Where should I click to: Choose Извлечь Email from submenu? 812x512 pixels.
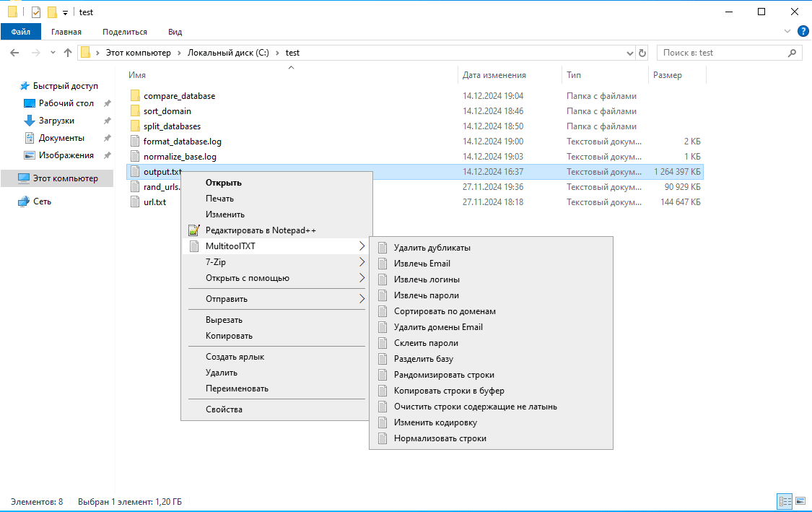[x=422, y=264]
